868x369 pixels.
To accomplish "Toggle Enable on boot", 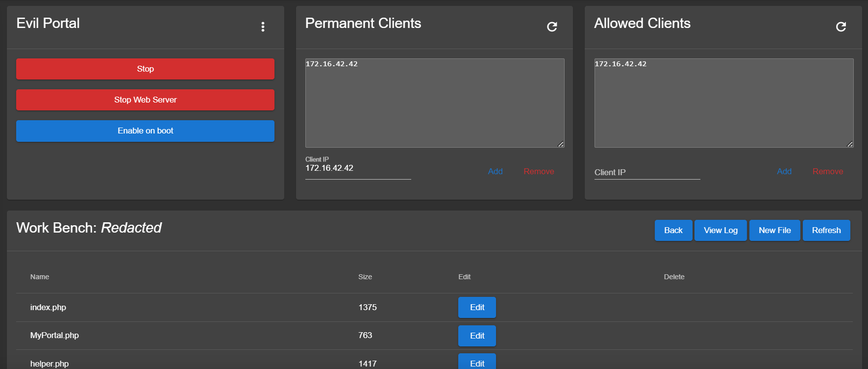I will pyautogui.click(x=145, y=131).
